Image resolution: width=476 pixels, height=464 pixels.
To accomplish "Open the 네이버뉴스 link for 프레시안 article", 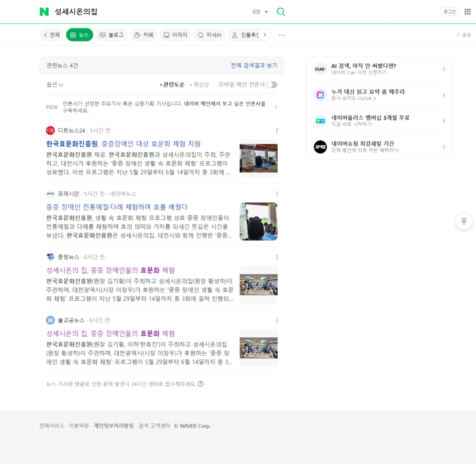I will (123, 194).
